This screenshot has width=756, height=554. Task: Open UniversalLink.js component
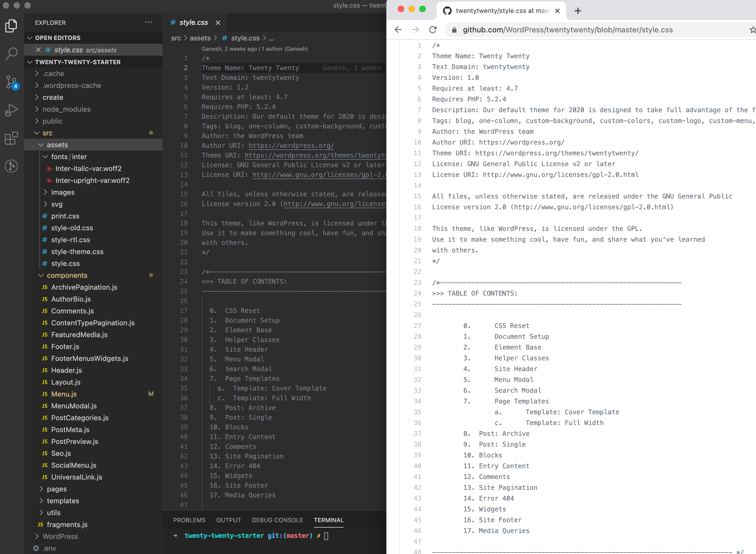tap(76, 477)
